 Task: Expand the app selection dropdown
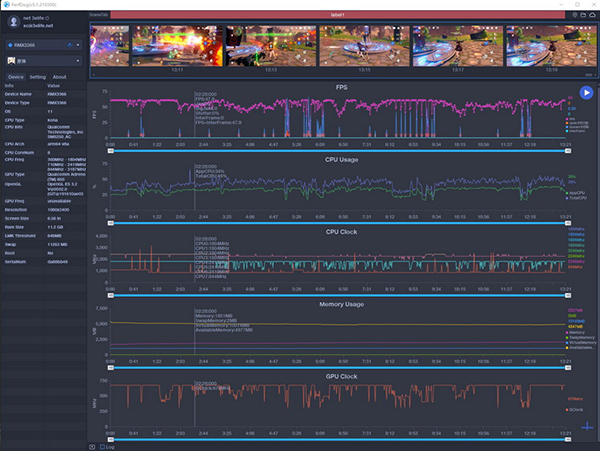point(76,60)
